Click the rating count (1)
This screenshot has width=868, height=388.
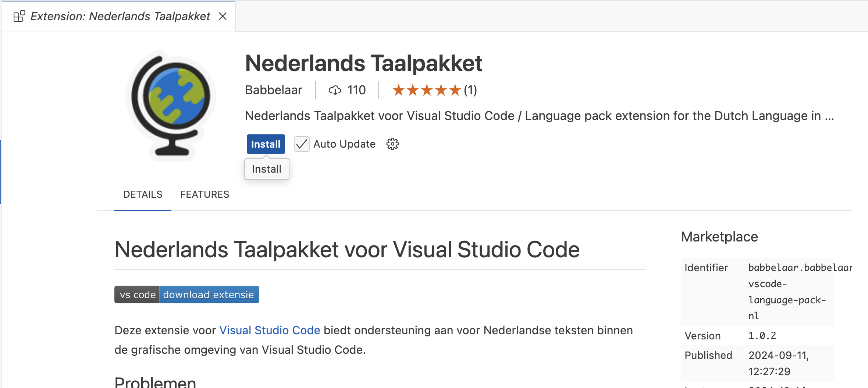tap(470, 90)
